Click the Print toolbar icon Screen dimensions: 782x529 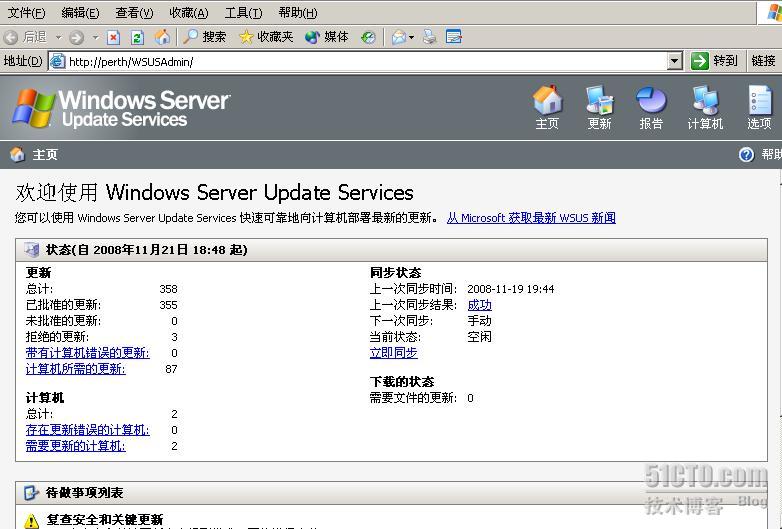[429, 37]
